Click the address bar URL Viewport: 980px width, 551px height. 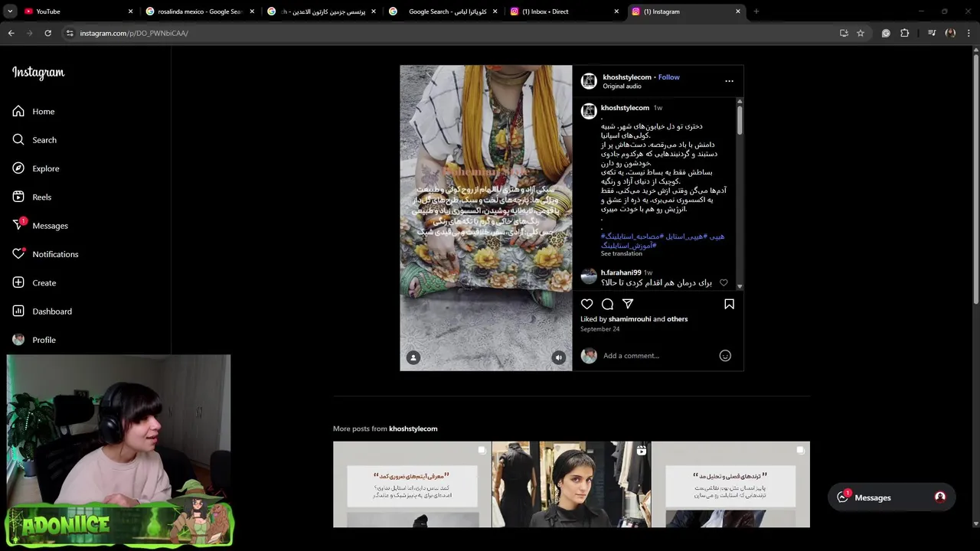tap(134, 33)
